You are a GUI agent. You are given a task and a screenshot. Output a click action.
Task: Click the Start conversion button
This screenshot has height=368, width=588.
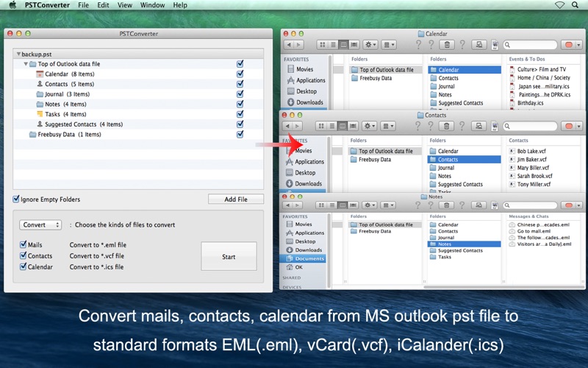coord(229,256)
